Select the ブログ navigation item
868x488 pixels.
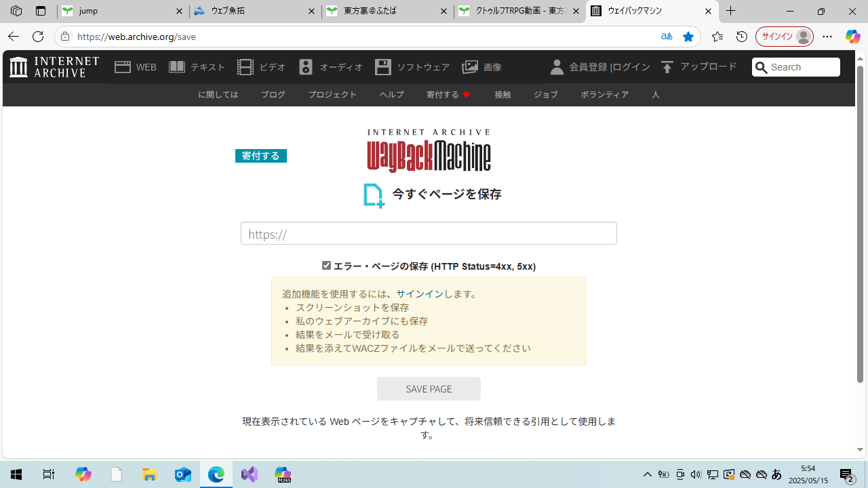coord(273,95)
